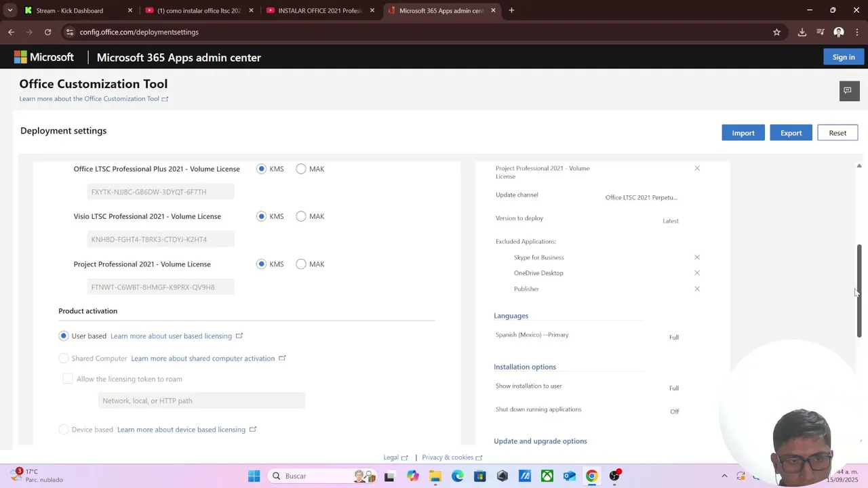This screenshot has height=488, width=868.
Task: Choose User based product activation
Action: point(64,335)
